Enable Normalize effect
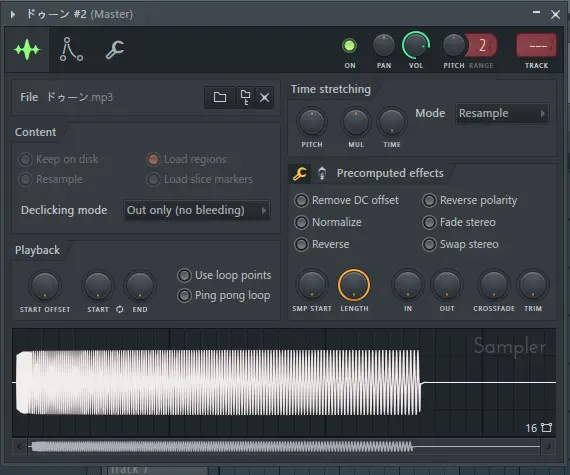 pos(328,222)
